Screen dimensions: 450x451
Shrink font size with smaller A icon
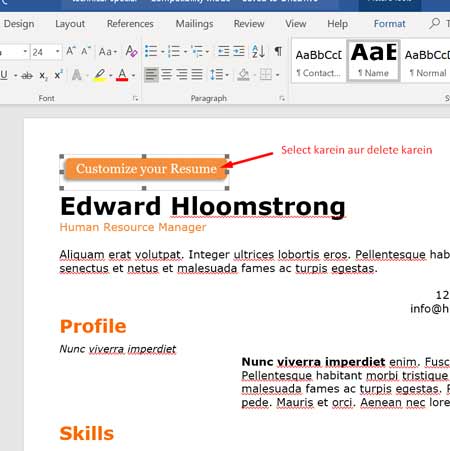(x=86, y=51)
